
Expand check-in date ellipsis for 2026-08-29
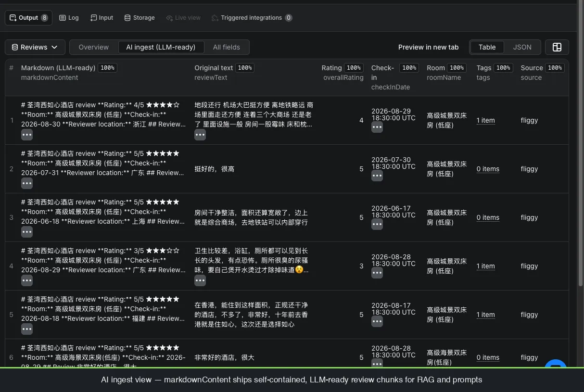pyautogui.click(x=377, y=127)
